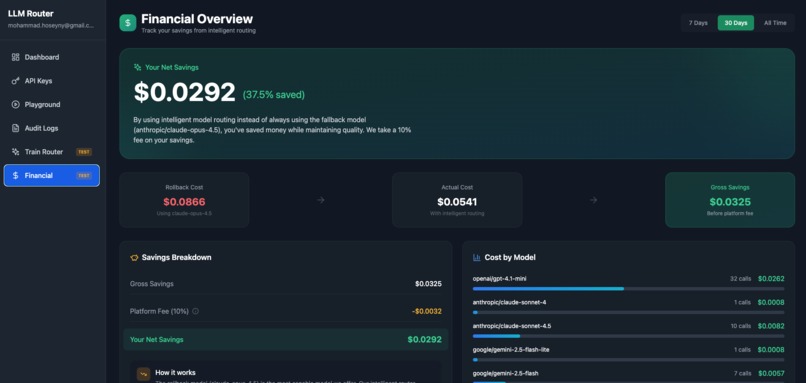This screenshot has width=806, height=383.
Task: Click the $0.0262 model cost value
Action: pyautogui.click(x=771, y=279)
